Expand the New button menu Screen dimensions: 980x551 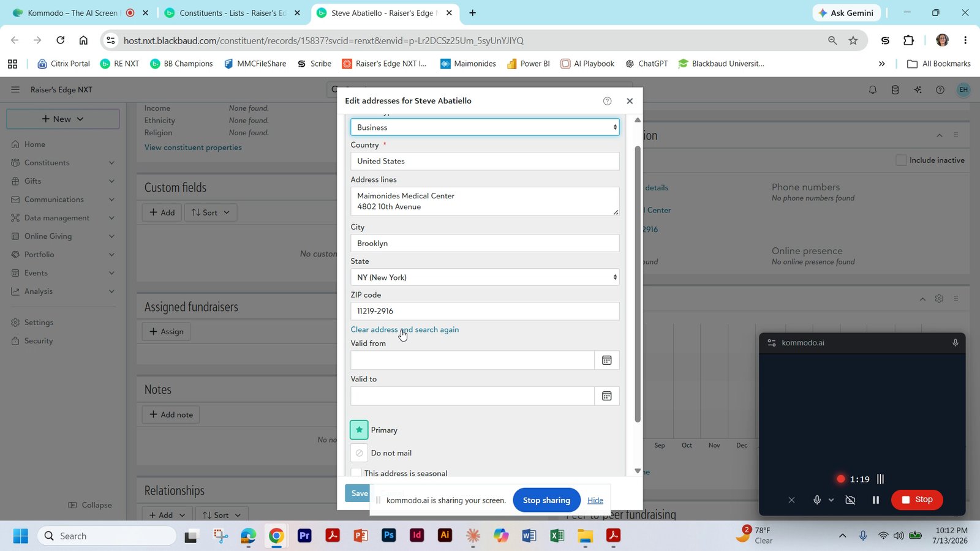62,119
